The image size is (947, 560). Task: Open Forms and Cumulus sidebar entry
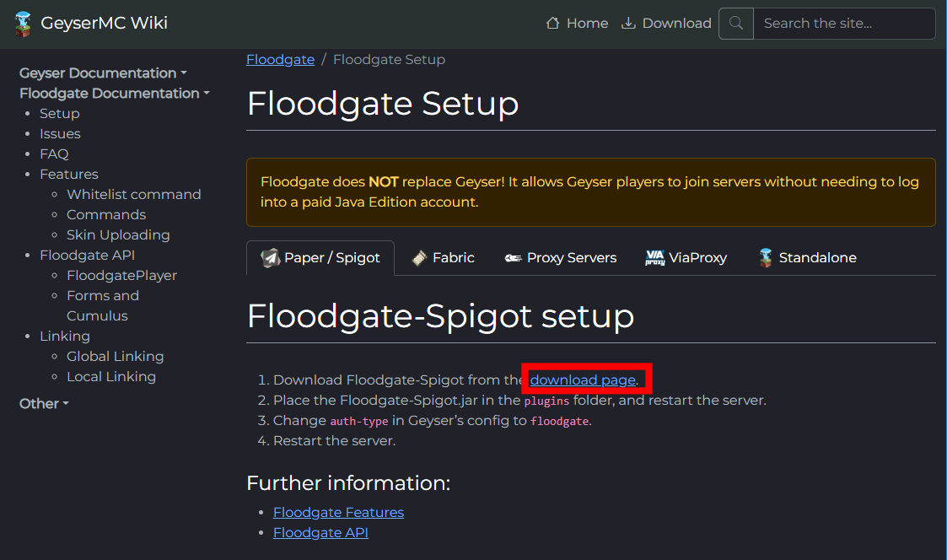pos(103,305)
